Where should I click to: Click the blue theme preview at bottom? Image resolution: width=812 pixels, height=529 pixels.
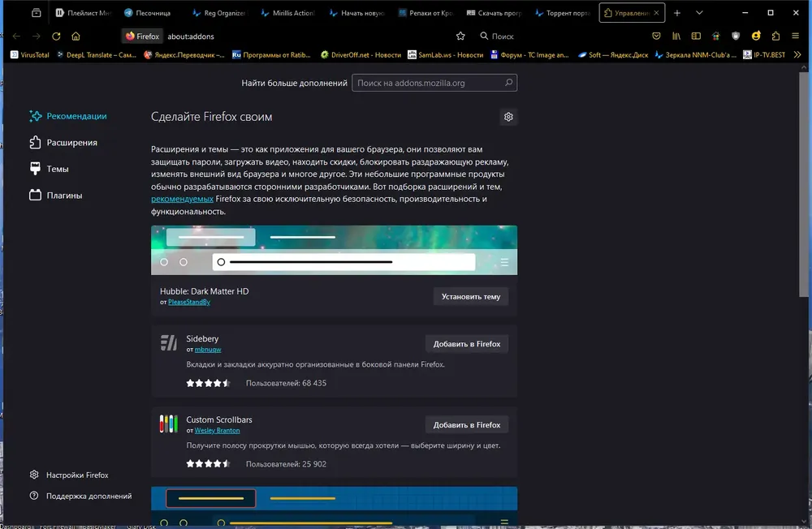tap(334, 507)
